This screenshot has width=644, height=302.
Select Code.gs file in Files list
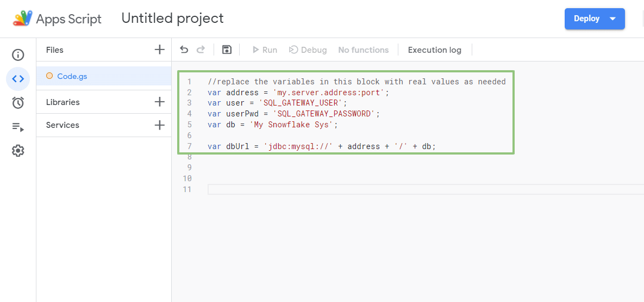(72, 76)
